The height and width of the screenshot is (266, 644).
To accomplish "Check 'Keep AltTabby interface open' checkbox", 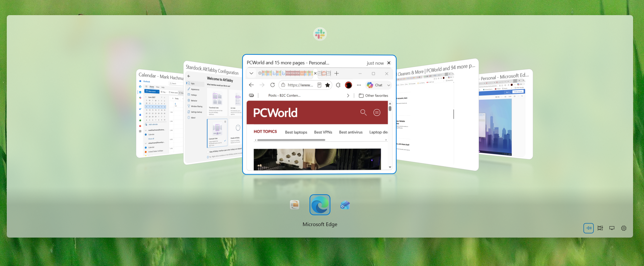I will click(x=208, y=152).
